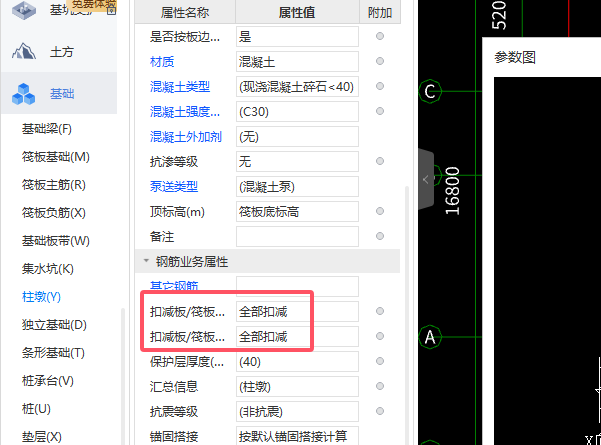
Task: Click the 其它钢筋 property link
Action: [174, 286]
